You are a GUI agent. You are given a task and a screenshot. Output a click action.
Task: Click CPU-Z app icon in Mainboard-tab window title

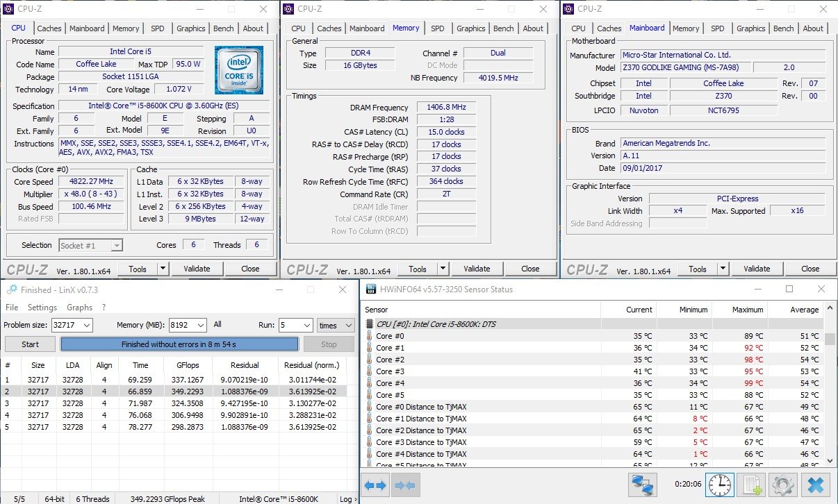click(x=568, y=9)
